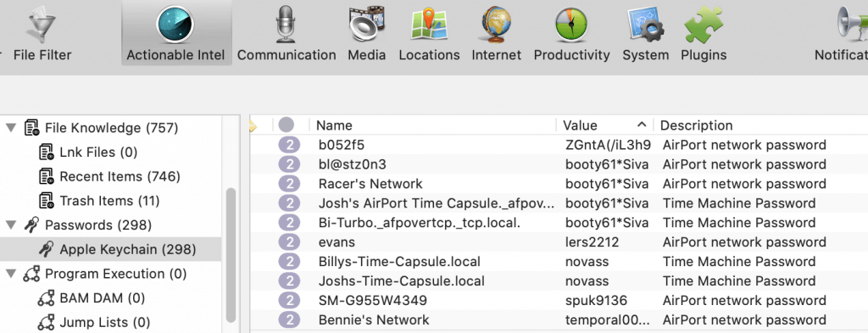The width and height of the screenshot is (868, 333).
Task: Collapse the Passwords tree node
Action: [x=10, y=225]
